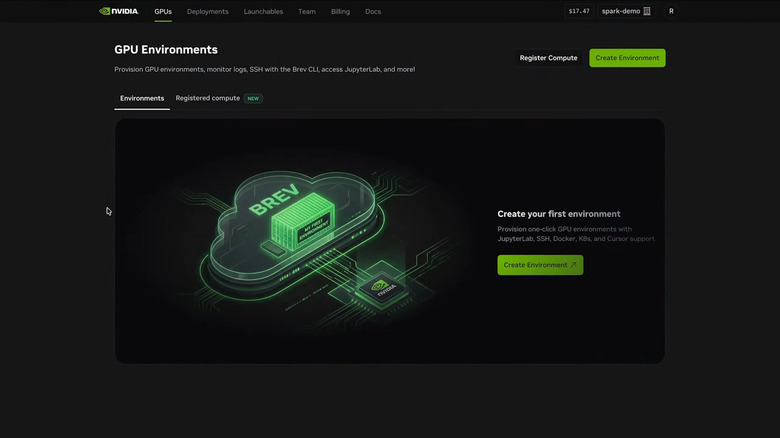Click the NEW badge on Registered compute

point(253,99)
